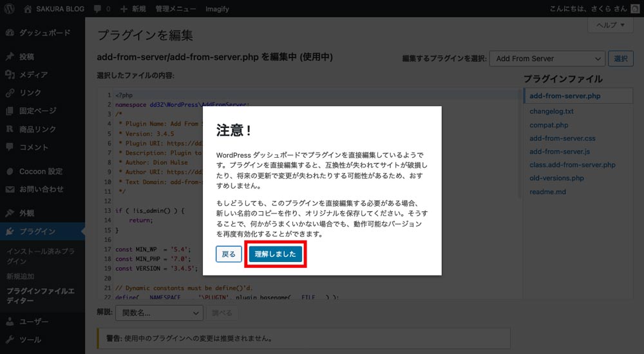The width and height of the screenshot is (644, 354).
Task: Open the Add From Server plugin selector
Action: coord(547,59)
